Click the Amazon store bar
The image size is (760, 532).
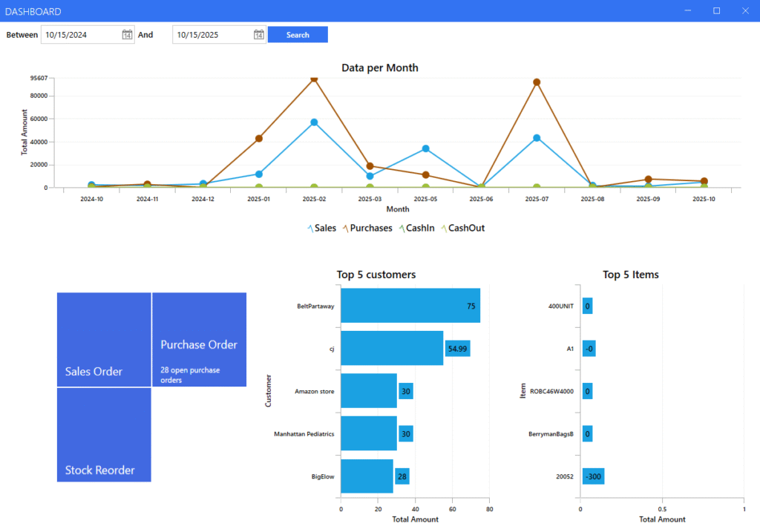[368, 391]
